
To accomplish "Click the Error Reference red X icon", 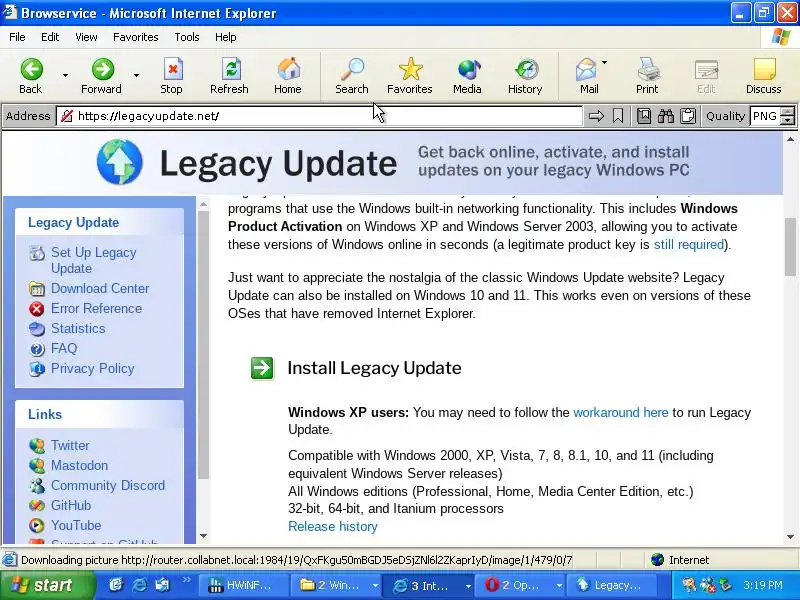I will [37, 309].
